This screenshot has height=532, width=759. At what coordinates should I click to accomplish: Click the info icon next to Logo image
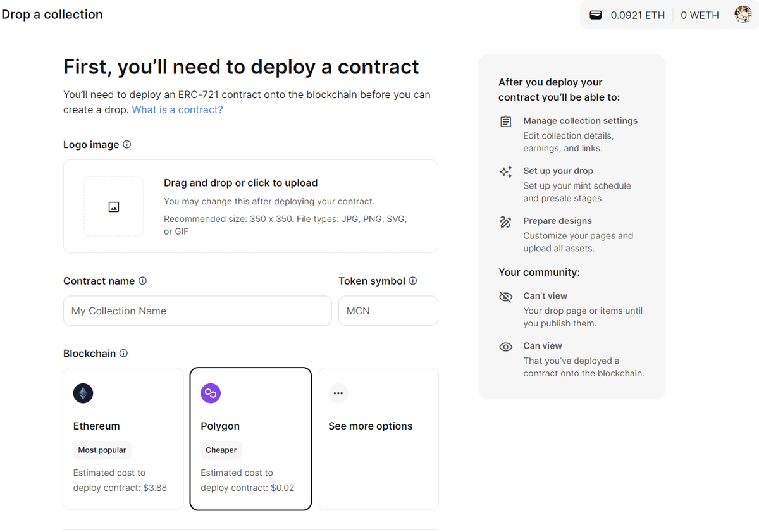(127, 144)
